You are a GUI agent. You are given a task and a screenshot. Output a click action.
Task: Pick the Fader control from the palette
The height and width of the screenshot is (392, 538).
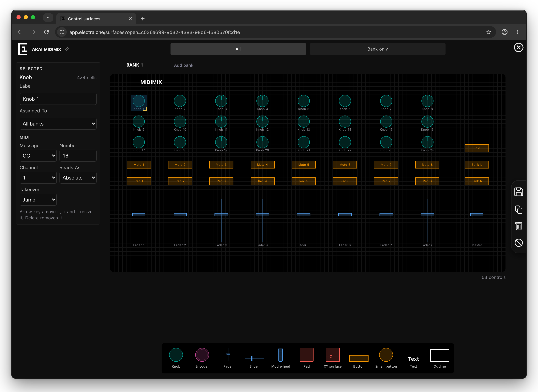coord(228,358)
